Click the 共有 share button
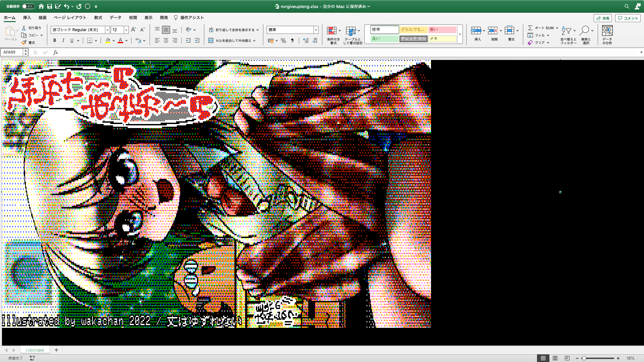 [x=603, y=18]
